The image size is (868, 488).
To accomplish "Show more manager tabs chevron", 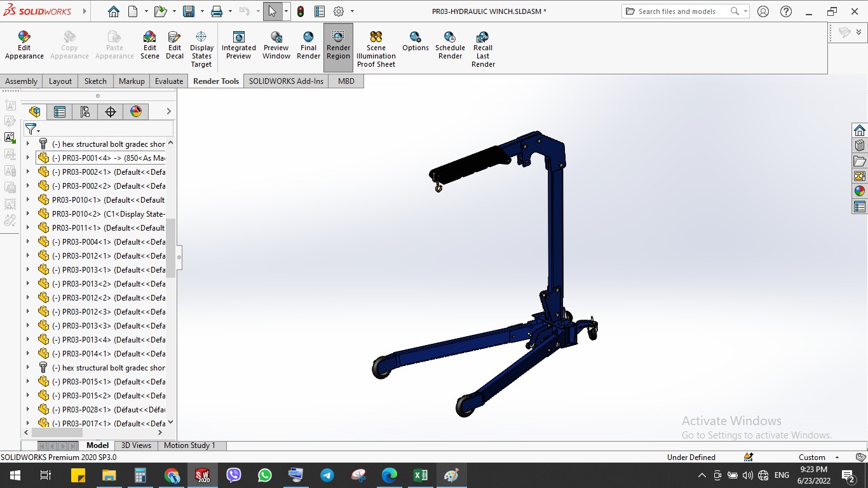I will (168, 112).
